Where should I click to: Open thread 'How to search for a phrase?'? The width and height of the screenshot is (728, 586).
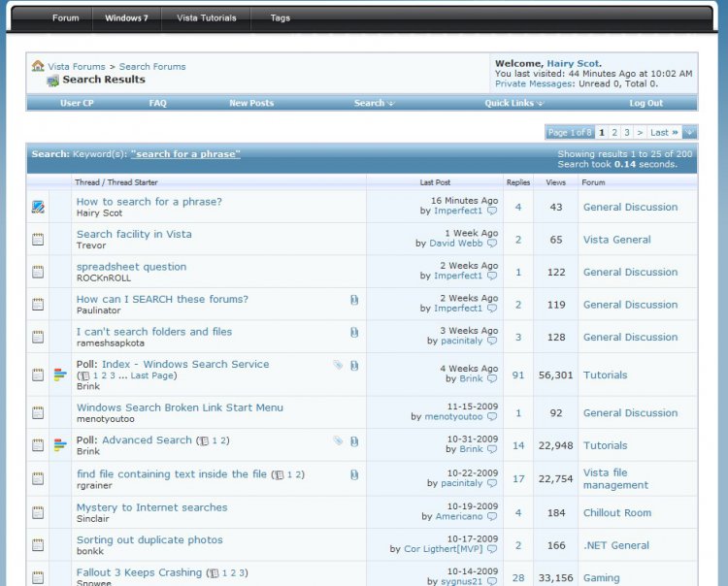[149, 202]
